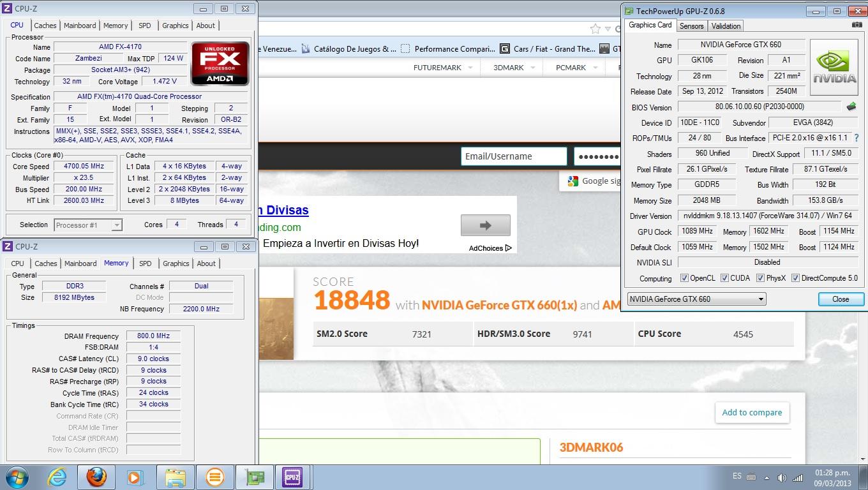Click the GPU-Z screenshot camera icon
The width and height of the screenshot is (868, 490).
pyautogui.click(x=857, y=25)
